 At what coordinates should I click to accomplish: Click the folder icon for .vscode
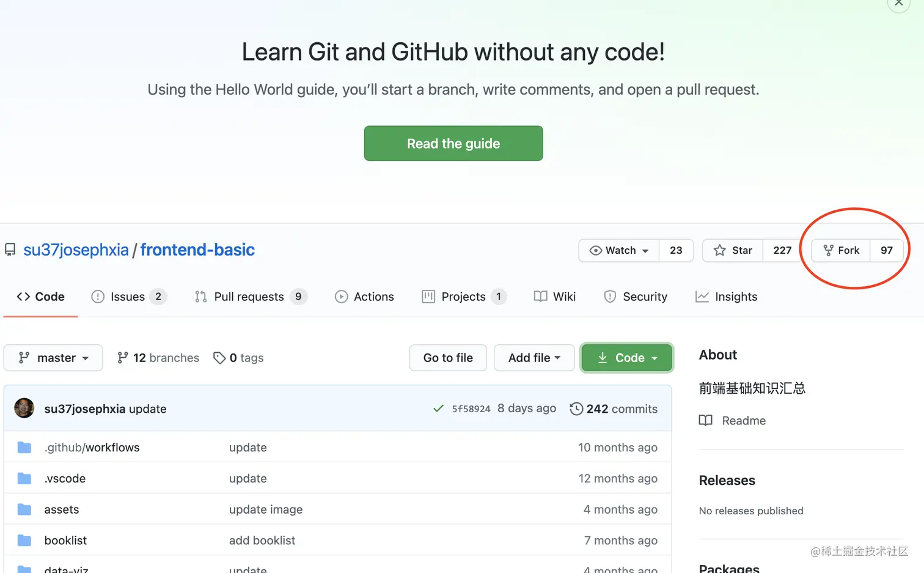click(24, 478)
